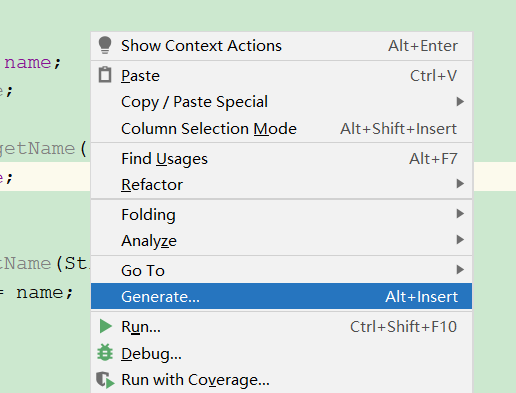
Task: Choose Find Usages menu entry
Action: pyautogui.click(x=281, y=159)
